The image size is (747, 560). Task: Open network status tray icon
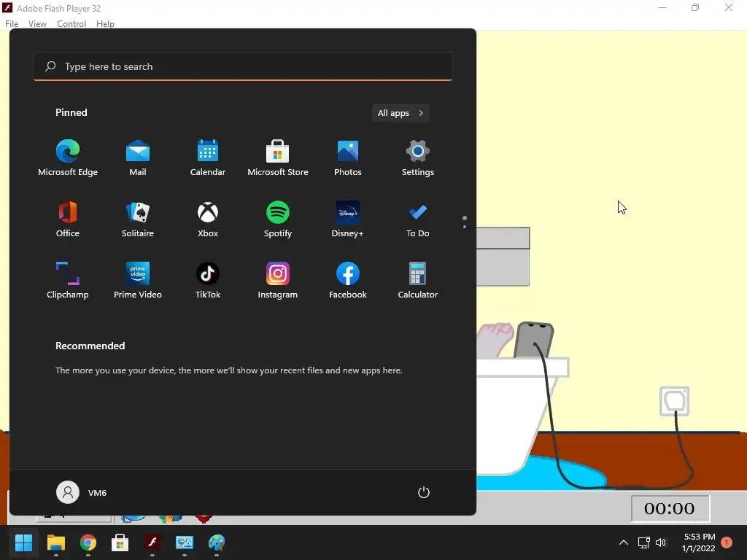point(643,542)
